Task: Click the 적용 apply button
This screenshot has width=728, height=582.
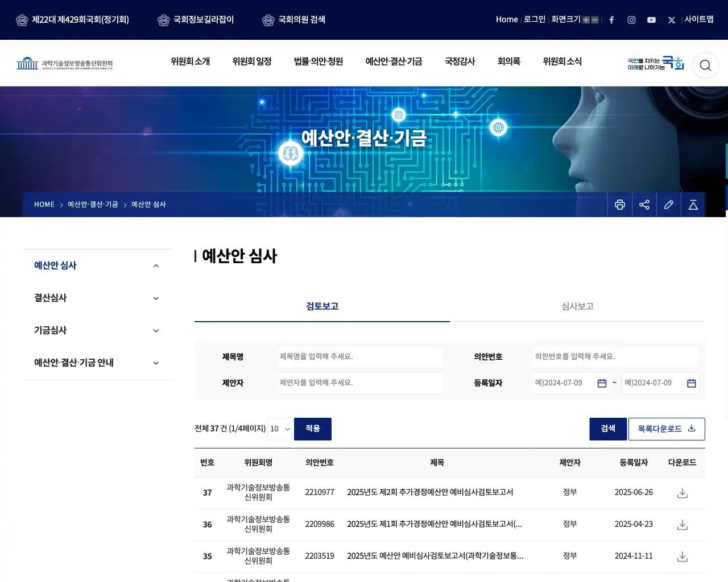Action: [x=313, y=429]
